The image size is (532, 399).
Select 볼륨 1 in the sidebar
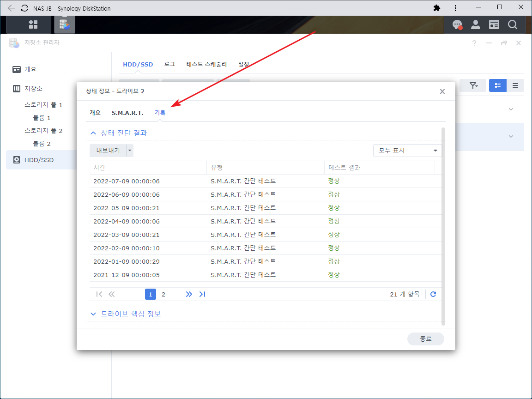click(42, 118)
